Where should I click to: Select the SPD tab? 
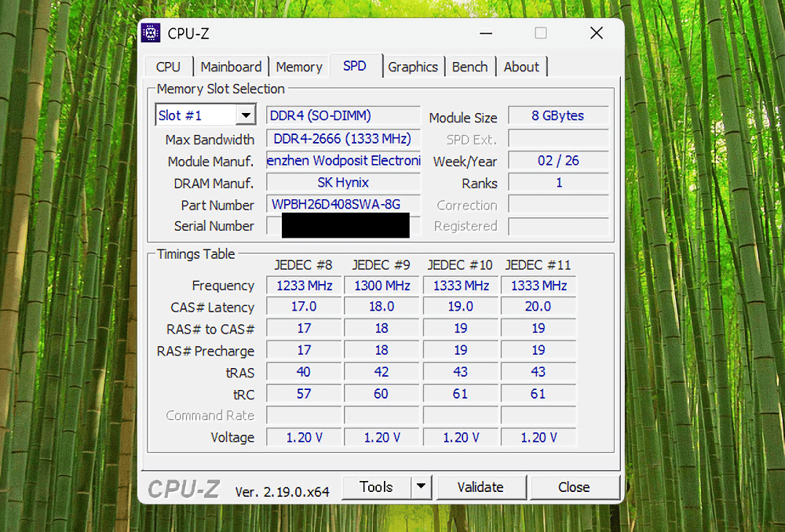[356, 66]
